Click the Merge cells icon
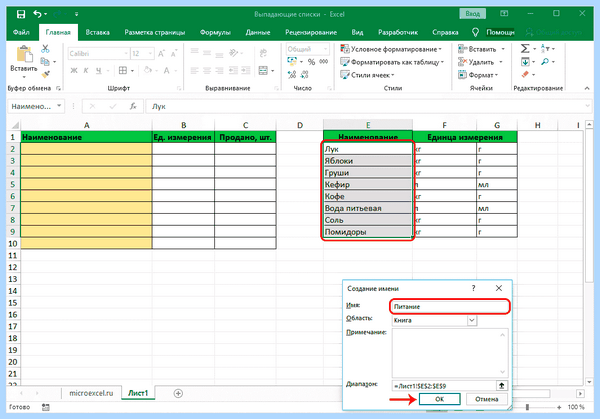600x419 pixels. [263, 70]
